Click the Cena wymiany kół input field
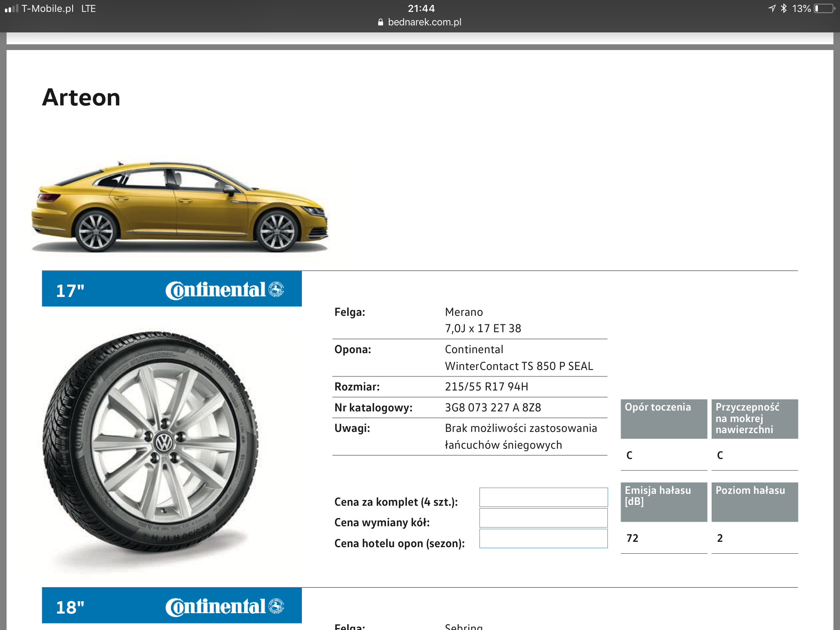 [x=543, y=518]
